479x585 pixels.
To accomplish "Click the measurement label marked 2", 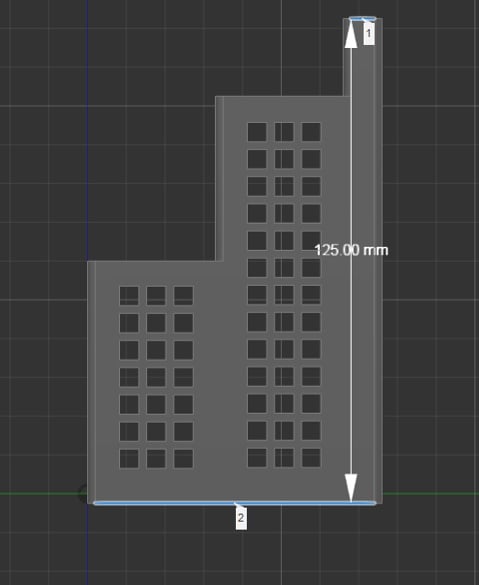I will tap(241, 518).
